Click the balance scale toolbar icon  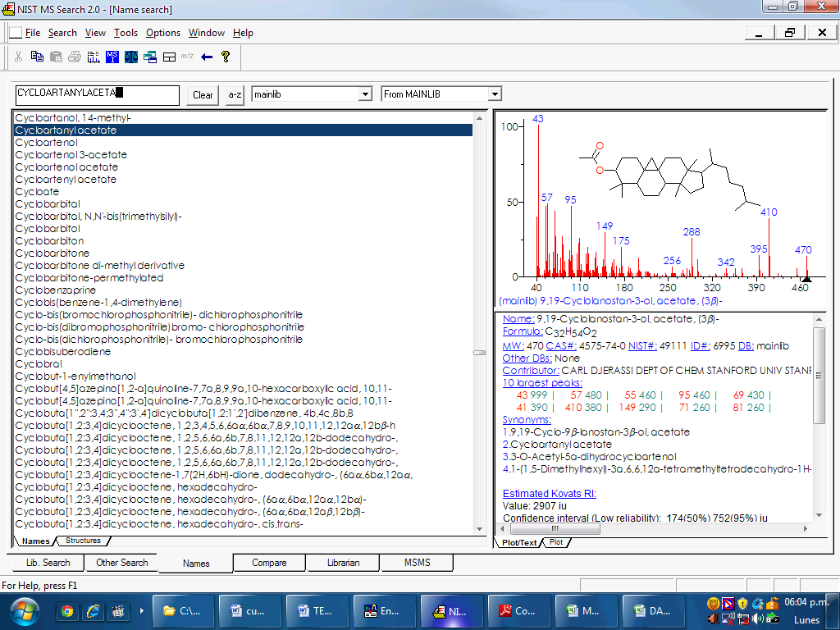click(x=131, y=57)
